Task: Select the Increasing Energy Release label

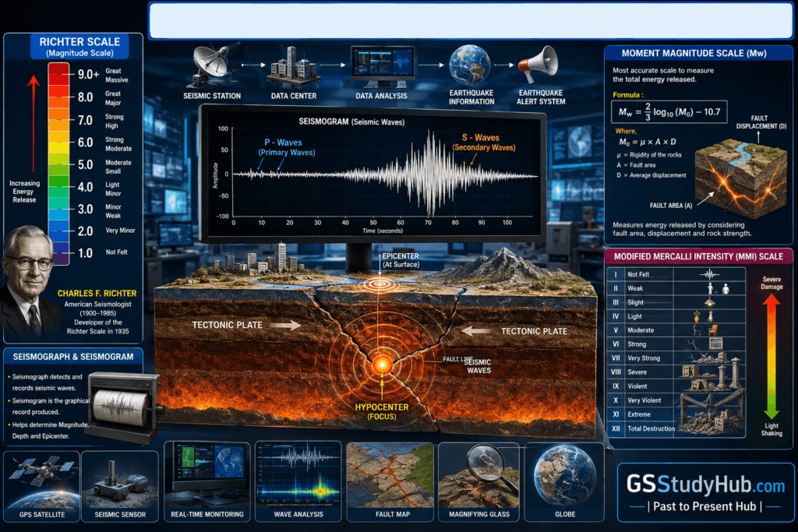Action: pos(24,192)
